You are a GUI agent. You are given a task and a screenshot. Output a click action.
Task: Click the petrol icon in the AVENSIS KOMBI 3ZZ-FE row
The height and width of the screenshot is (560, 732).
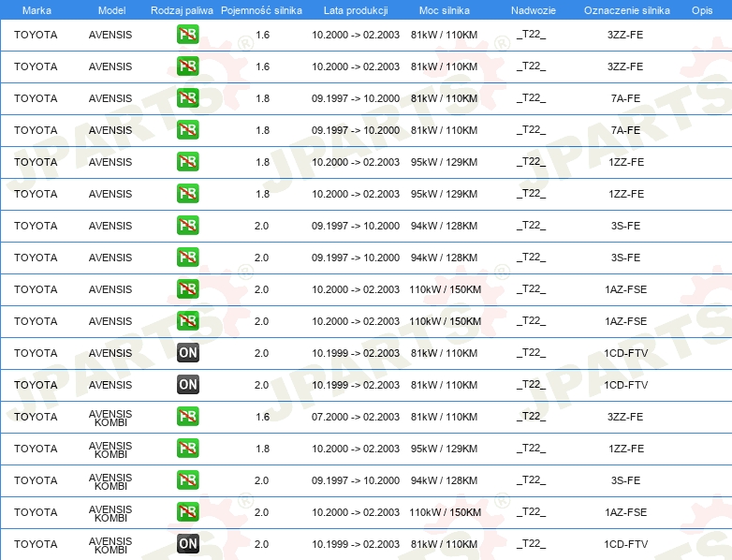pos(187,416)
